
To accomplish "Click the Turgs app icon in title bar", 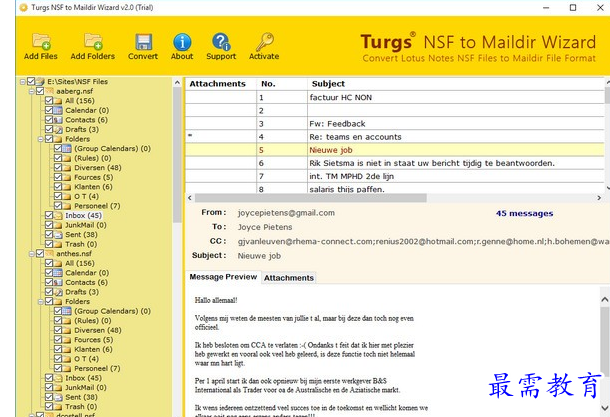I will [x=23, y=7].
